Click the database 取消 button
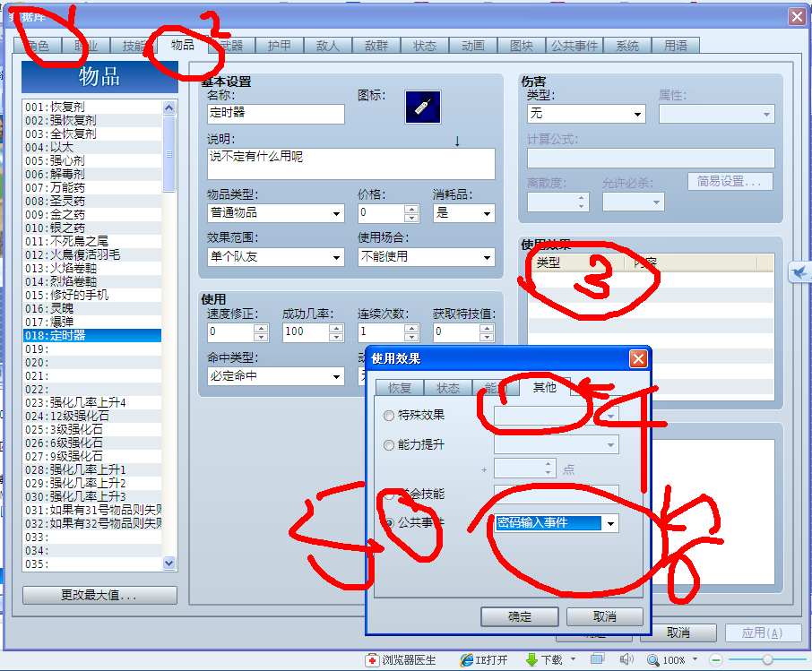 (x=678, y=632)
